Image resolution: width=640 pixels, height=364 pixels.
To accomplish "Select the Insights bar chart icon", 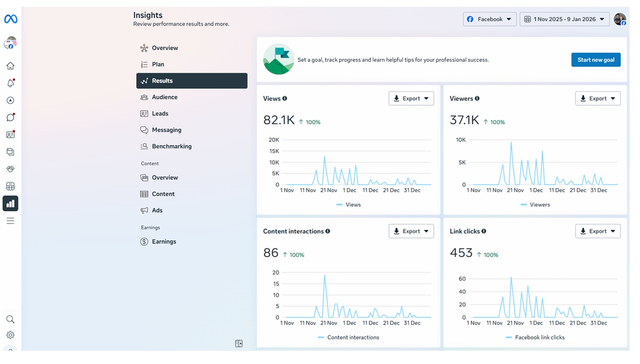I will point(10,204).
